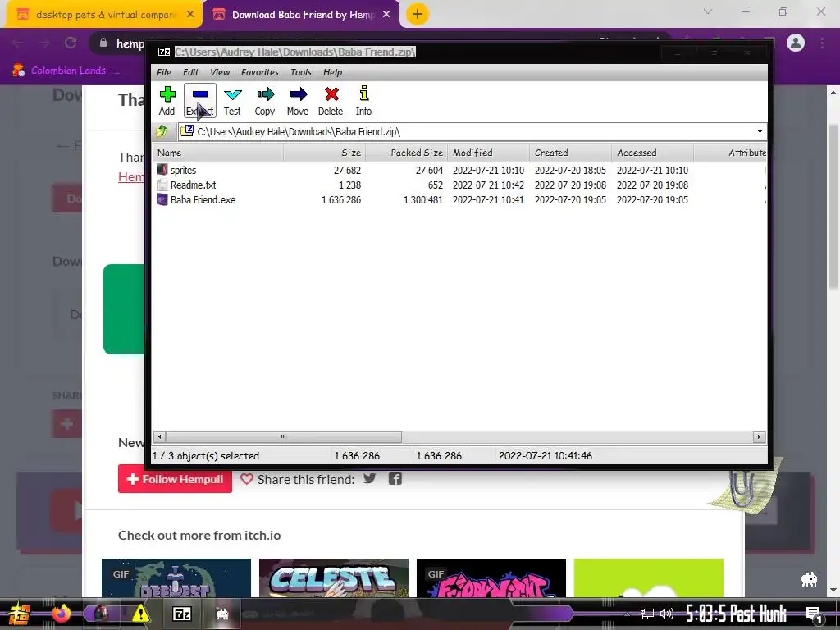Go up one folder level in 7-Zip
The image size is (840, 630).
click(x=162, y=131)
